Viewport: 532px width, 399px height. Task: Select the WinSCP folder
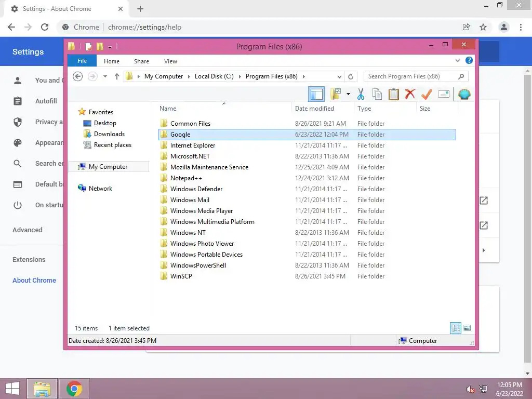[x=307, y=276]
